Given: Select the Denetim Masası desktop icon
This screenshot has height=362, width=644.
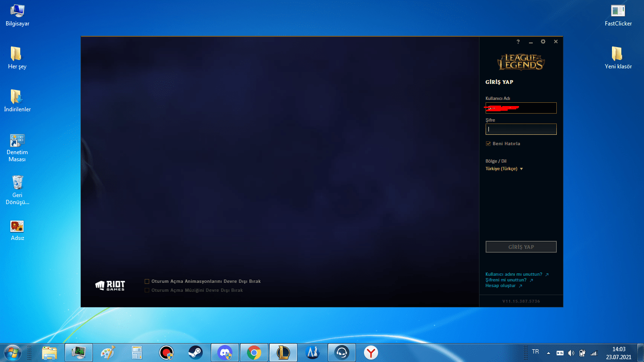Looking at the screenshot, I should [x=17, y=147].
